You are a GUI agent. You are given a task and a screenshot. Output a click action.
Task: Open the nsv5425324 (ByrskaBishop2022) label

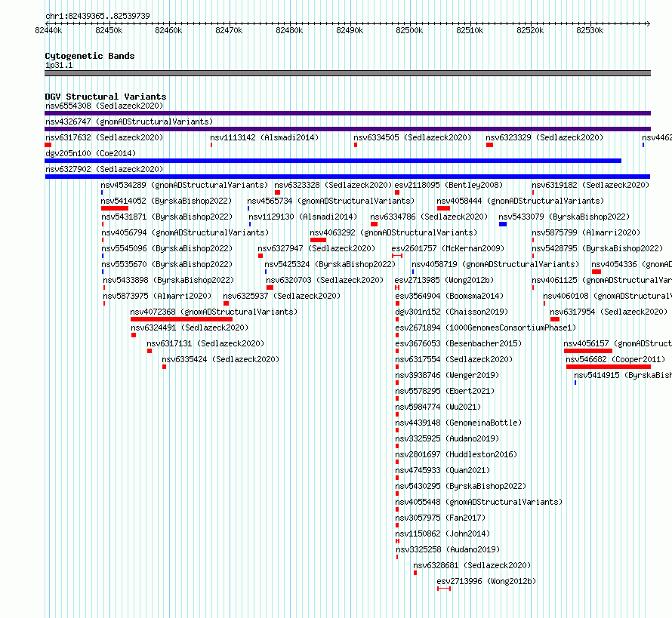(330, 264)
